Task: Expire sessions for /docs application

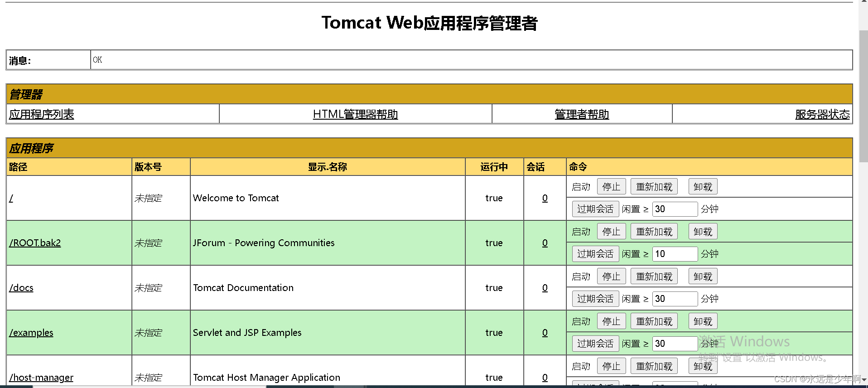Action: coord(595,299)
